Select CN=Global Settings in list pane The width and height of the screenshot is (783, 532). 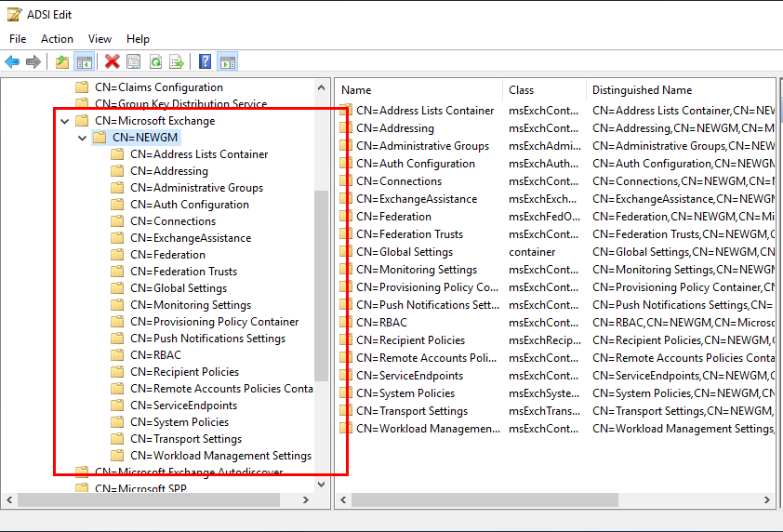[x=405, y=252]
